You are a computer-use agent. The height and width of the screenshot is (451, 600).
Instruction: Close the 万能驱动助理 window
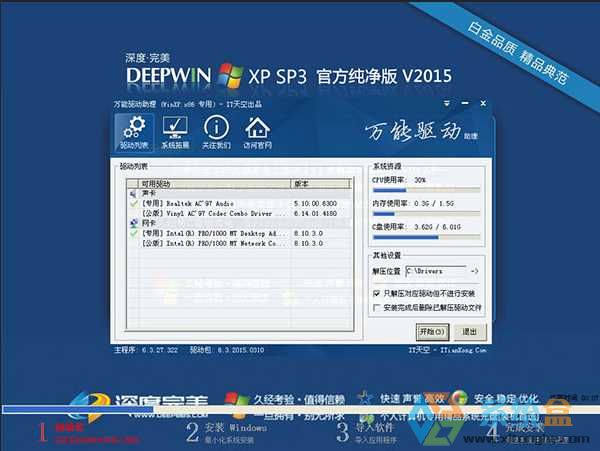pos(483,103)
